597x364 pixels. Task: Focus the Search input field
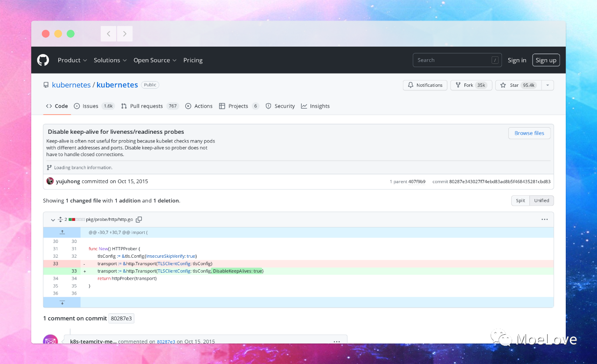click(x=457, y=60)
